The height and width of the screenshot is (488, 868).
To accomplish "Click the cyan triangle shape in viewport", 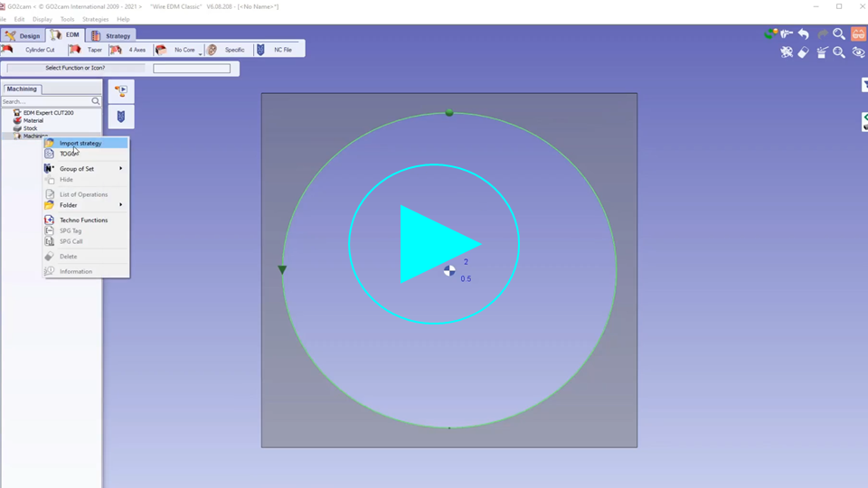I will click(x=432, y=243).
